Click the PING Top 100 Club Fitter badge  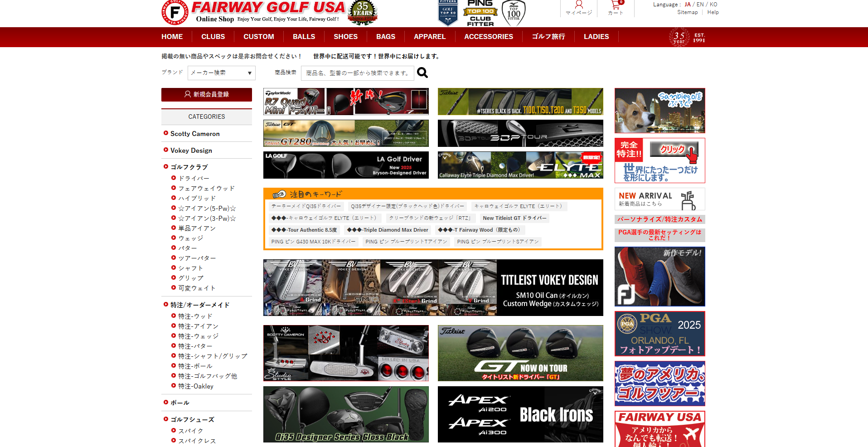[480, 13]
